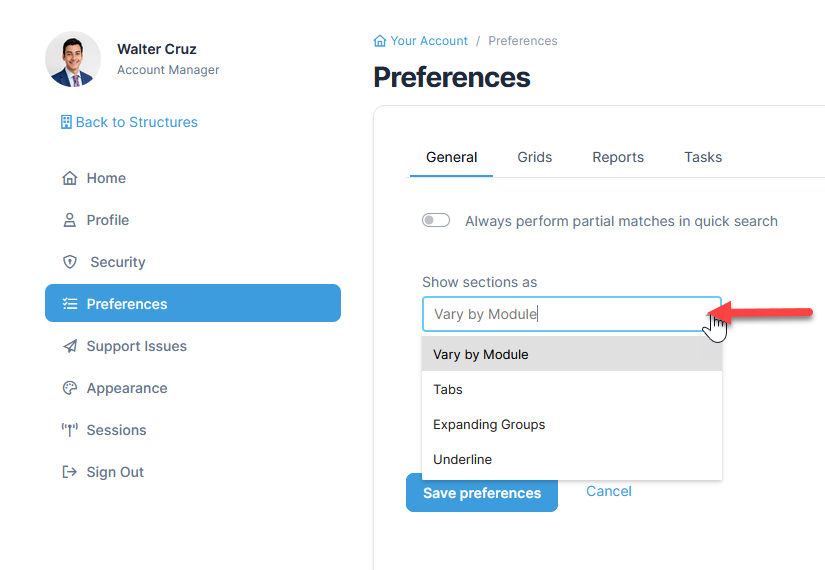The width and height of the screenshot is (825, 570).
Task: Go to the Tasks tab
Action: pyautogui.click(x=703, y=157)
